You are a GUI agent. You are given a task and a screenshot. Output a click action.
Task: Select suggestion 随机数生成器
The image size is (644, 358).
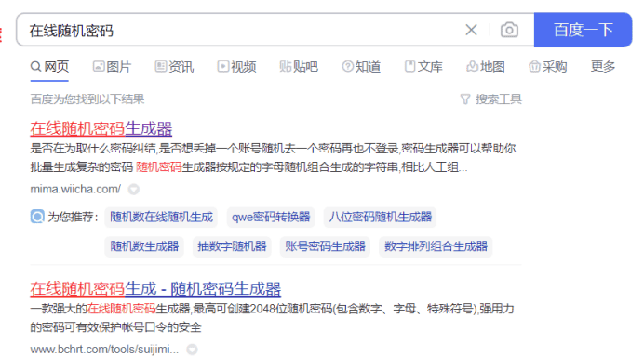click(x=144, y=246)
